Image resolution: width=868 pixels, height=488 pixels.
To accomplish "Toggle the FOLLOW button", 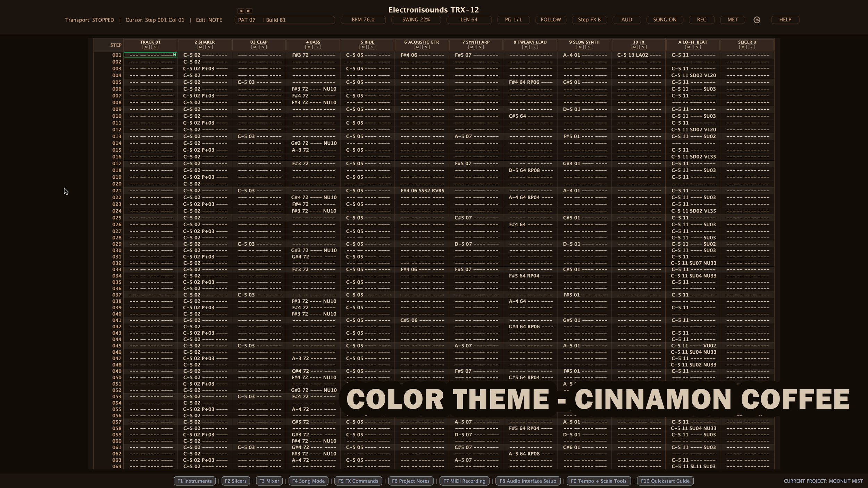I will [x=551, y=20].
